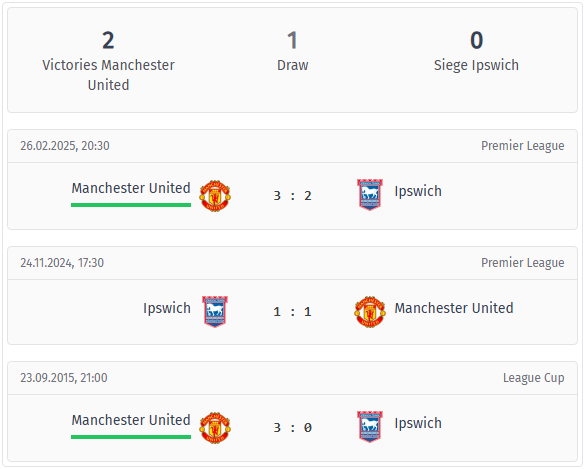The width and height of the screenshot is (584, 469).
Task: Select League Cup competition label
Action: pos(533,378)
